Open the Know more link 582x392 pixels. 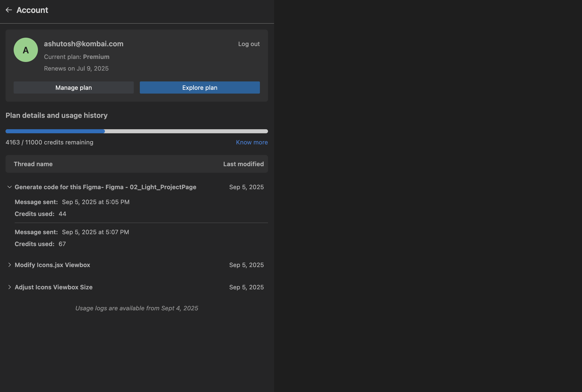coord(252,142)
